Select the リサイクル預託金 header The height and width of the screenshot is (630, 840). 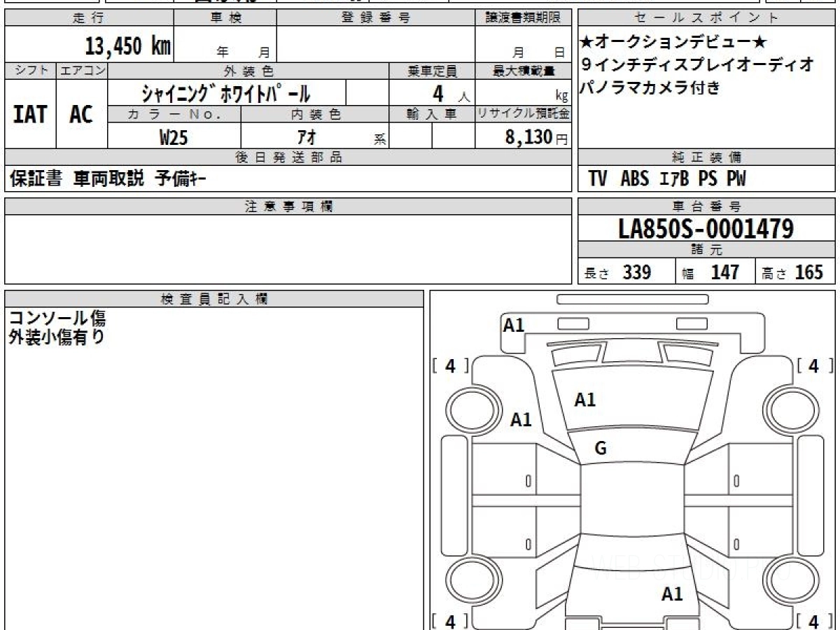[x=524, y=114]
